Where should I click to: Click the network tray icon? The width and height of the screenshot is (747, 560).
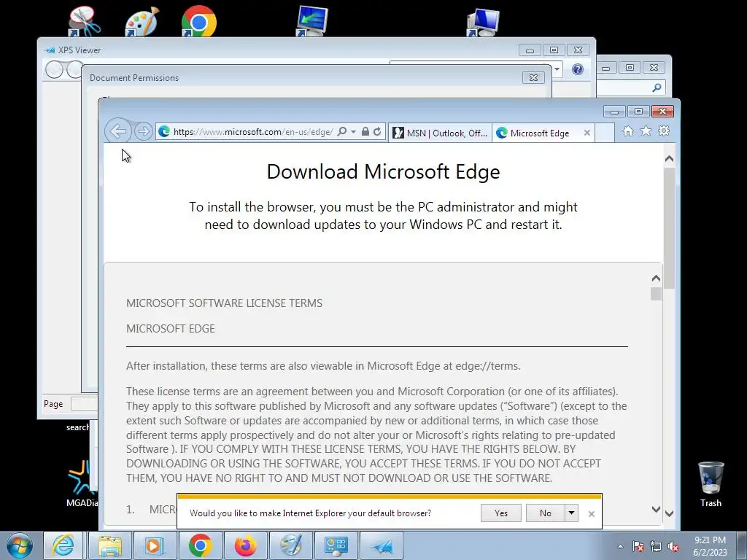(656, 546)
